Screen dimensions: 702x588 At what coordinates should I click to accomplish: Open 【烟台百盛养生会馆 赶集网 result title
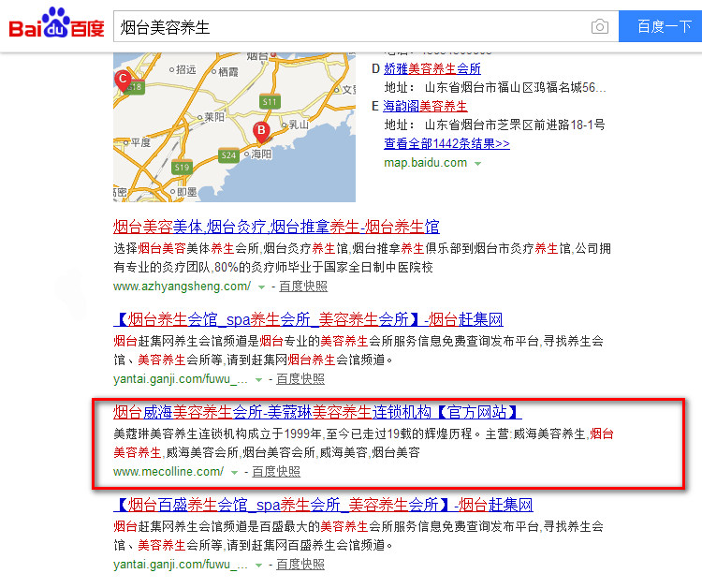323,505
